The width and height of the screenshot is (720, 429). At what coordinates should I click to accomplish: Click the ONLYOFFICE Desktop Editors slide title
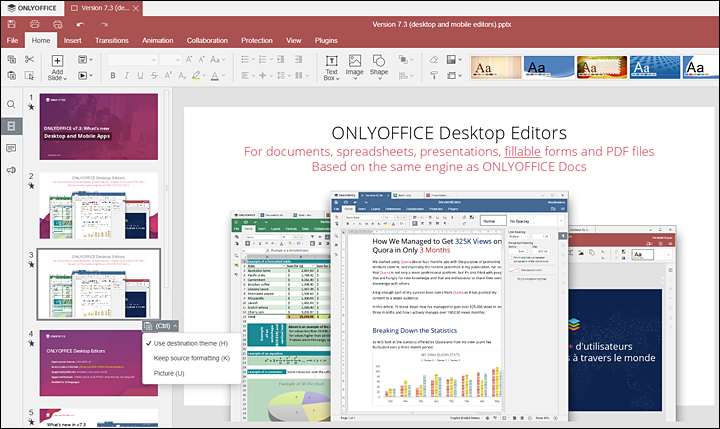(449, 133)
